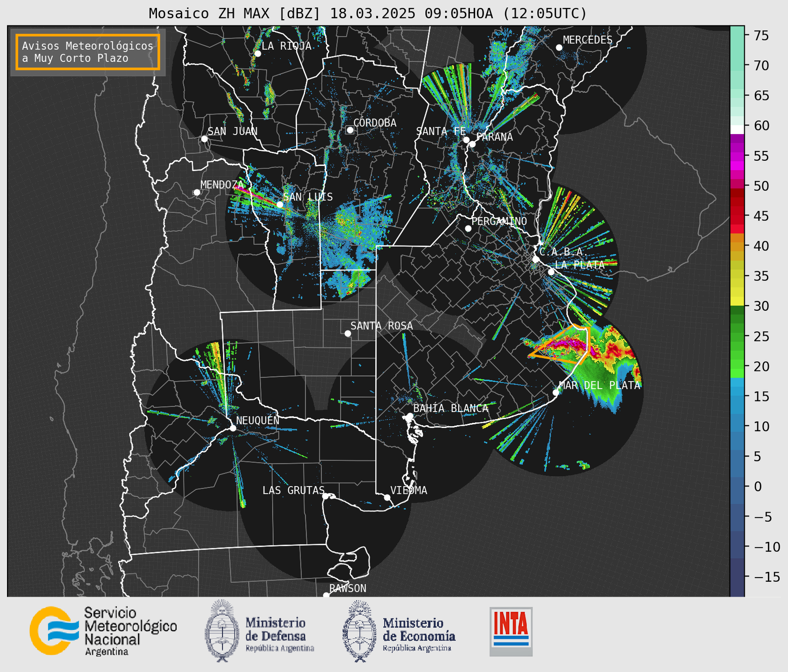Select the San Luis city label

point(308,197)
